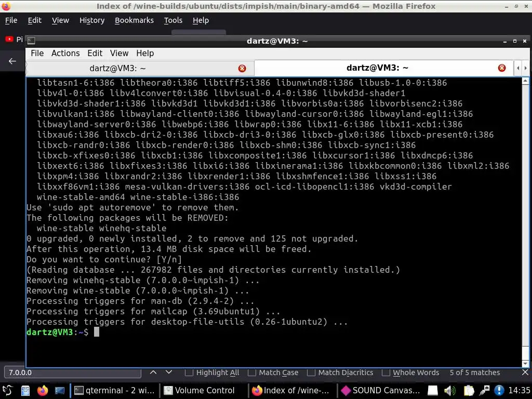Enable Highlight All checkbox
Image resolution: width=532 pixels, height=399 pixels.
[189, 373]
